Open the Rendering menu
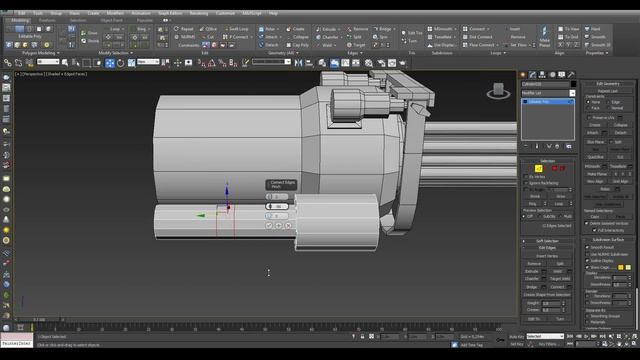640x360 pixels. coord(199,13)
